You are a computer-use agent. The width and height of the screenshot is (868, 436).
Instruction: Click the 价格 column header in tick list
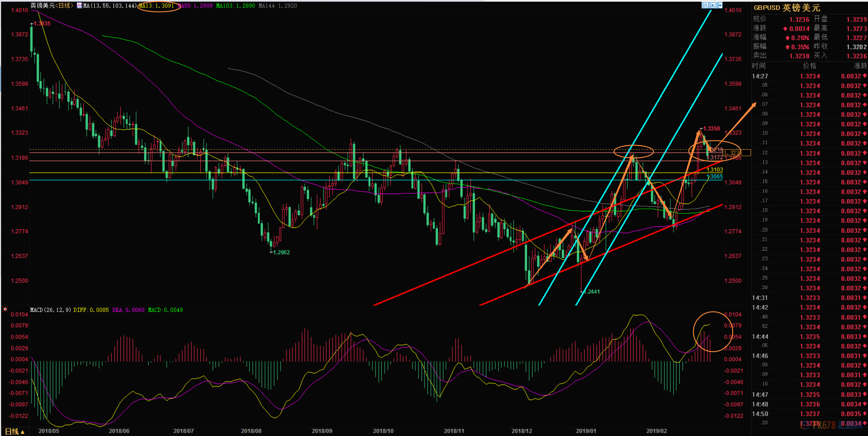[810, 66]
